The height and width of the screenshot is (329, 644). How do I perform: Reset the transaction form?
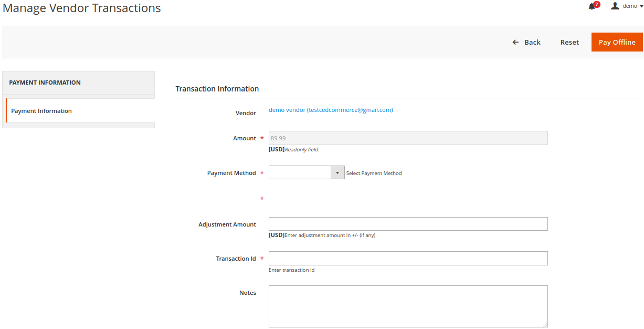pyautogui.click(x=569, y=42)
